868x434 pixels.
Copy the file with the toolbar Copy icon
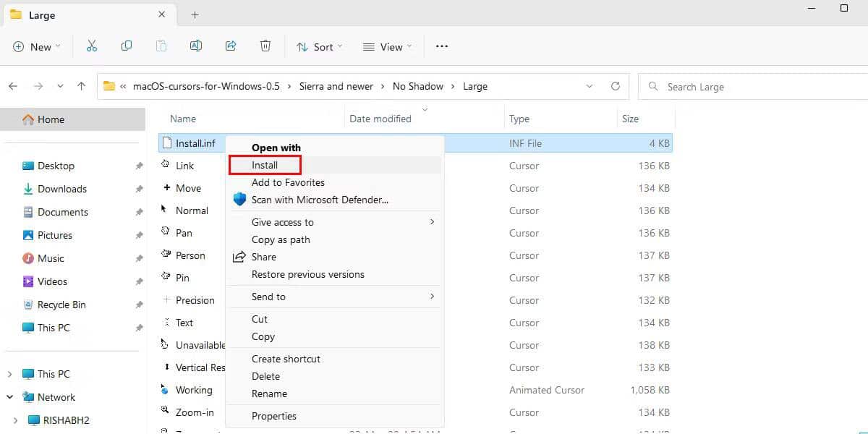(x=127, y=46)
